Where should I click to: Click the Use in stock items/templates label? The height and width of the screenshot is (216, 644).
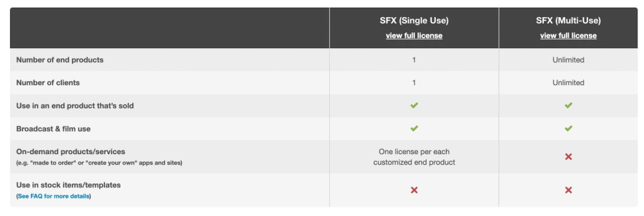69,185
